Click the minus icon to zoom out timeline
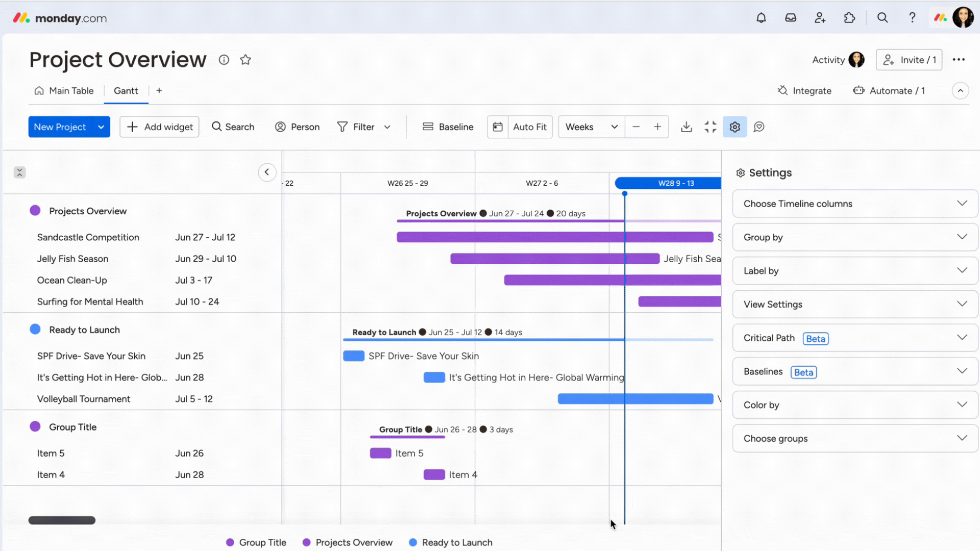Image resolution: width=980 pixels, height=551 pixels. click(636, 127)
